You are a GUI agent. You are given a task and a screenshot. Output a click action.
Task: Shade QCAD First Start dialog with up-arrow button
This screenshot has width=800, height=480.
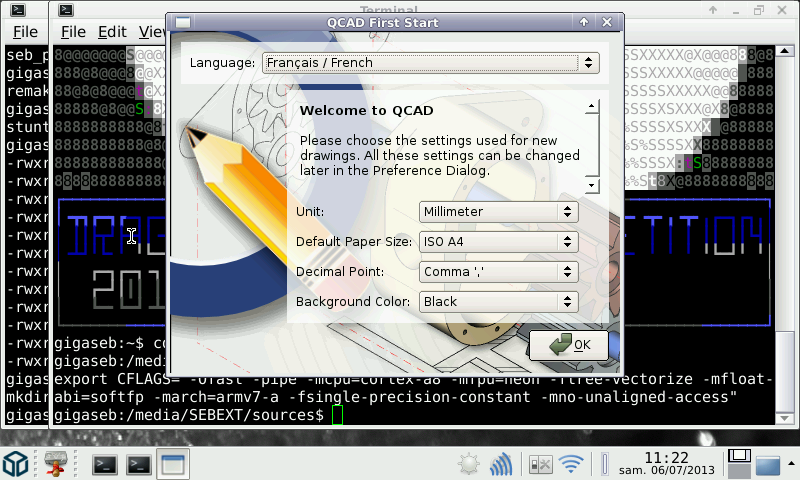pos(584,22)
